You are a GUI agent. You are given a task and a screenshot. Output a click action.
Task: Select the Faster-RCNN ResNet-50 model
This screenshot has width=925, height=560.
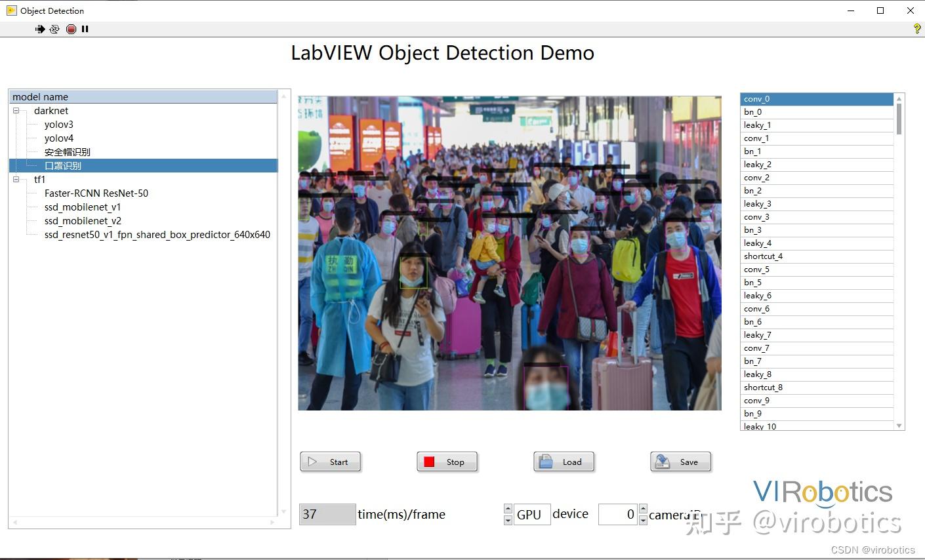(96, 193)
